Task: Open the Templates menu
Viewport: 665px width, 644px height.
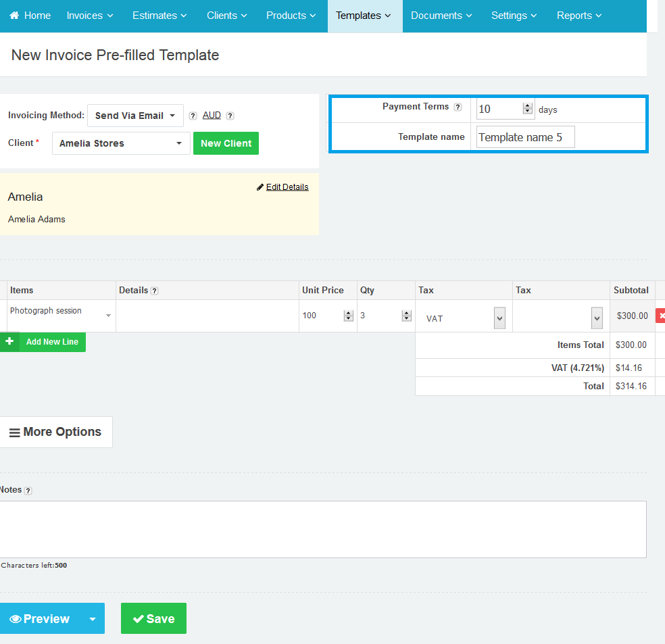Action: pyautogui.click(x=364, y=16)
